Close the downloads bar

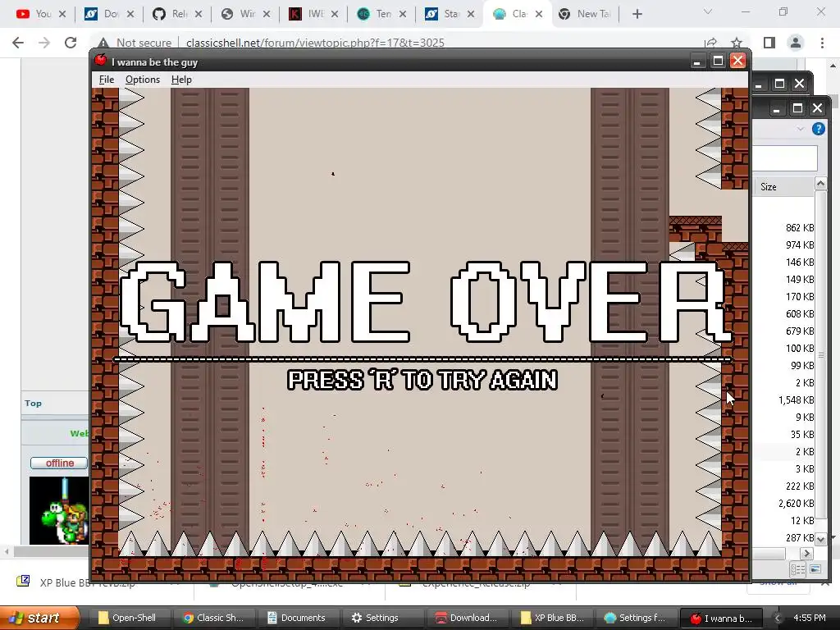click(827, 582)
